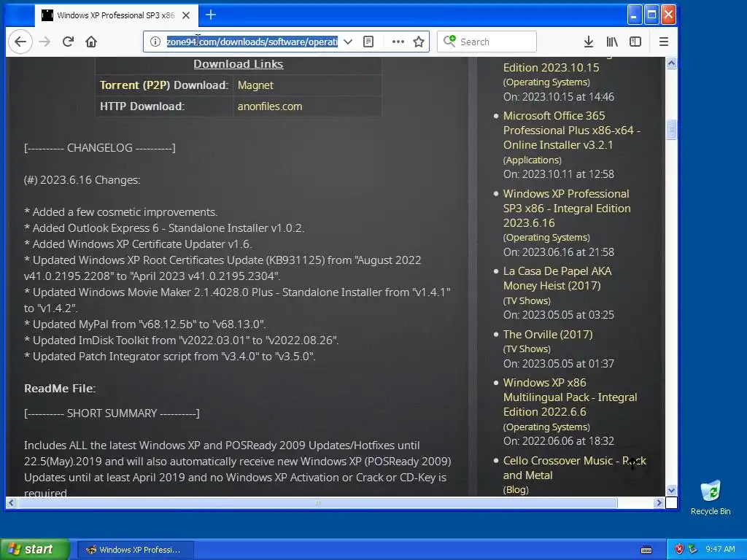Viewport: 747px width, 560px height.
Task: Open Windows XP x86 Multilingual Pack link
Action: pos(570,397)
